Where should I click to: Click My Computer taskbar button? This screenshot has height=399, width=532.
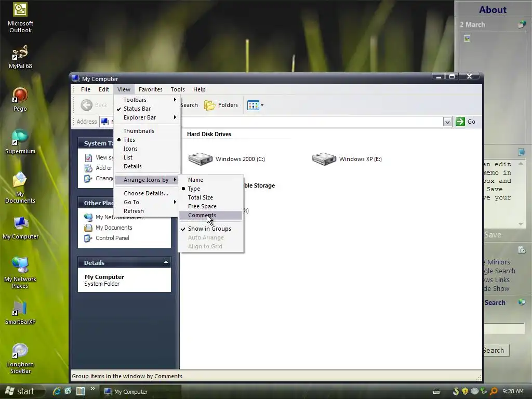[x=141, y=392]
